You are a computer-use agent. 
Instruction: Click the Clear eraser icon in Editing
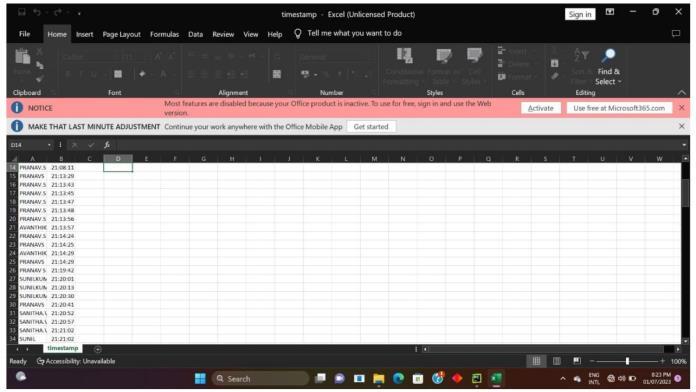pyautogui.click(x=554, y=76)
